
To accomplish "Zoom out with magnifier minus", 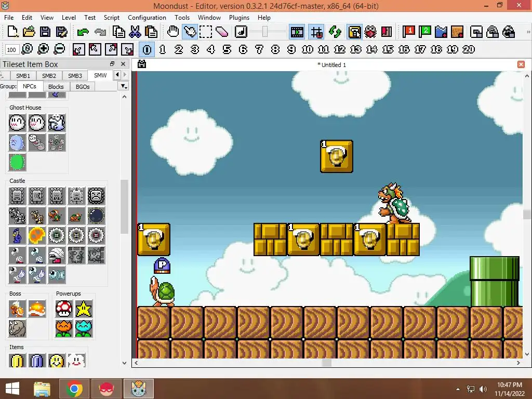I will pos(59,49).
